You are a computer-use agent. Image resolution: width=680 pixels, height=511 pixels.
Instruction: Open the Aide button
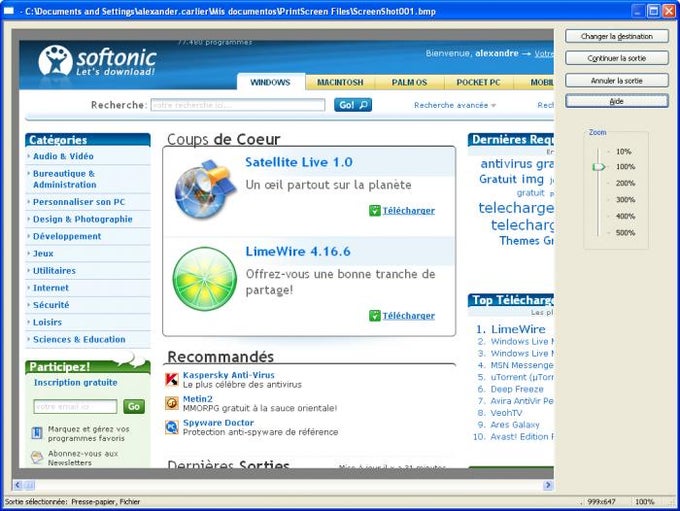tap(616, 102)
